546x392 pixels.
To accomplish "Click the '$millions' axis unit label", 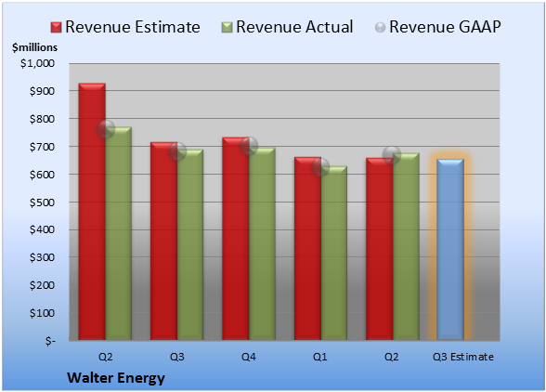I will pos(34,47).
